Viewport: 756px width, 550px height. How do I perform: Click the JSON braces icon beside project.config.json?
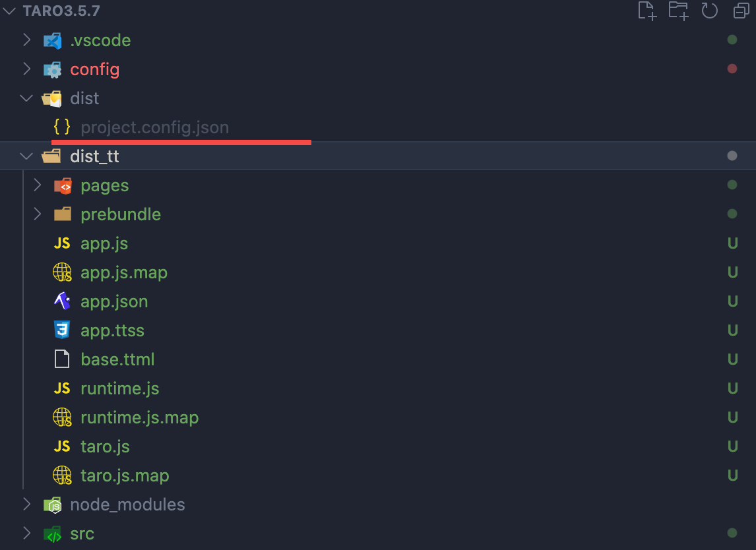point(61,127)
